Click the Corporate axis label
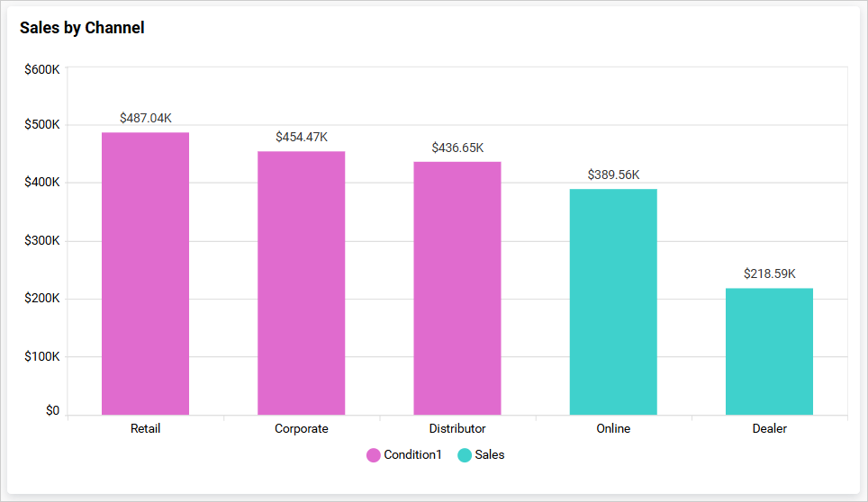 click(x=302, y=428)
